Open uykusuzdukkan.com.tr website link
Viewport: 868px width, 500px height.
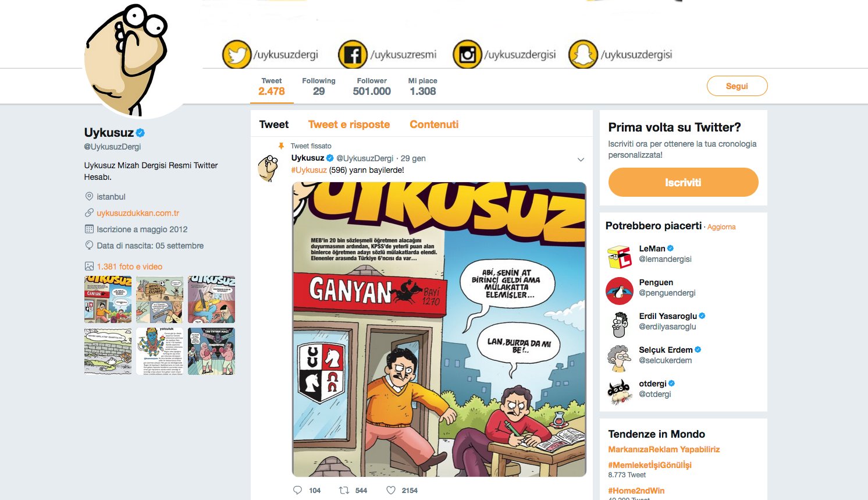(x=138, y=213)
